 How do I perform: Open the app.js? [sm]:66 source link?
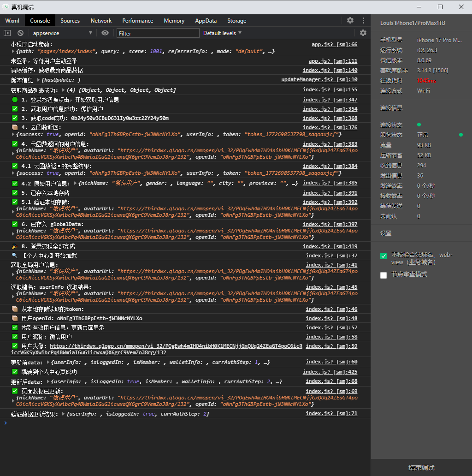pyautogui.click(x=334, y=45)
